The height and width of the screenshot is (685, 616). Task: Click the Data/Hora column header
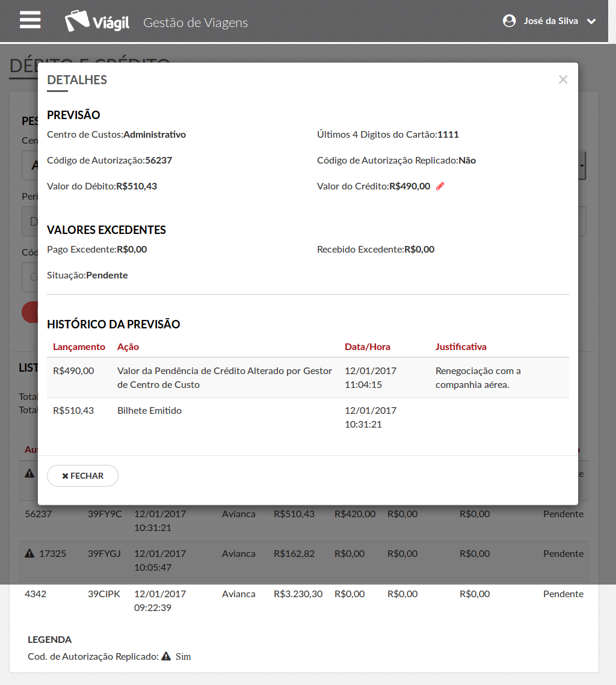368,347
